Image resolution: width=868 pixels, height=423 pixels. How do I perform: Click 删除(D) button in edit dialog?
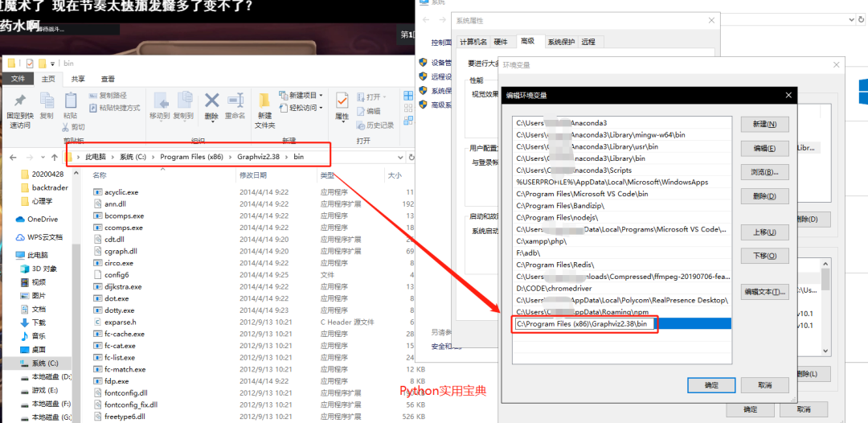click(x=764, y=196)
